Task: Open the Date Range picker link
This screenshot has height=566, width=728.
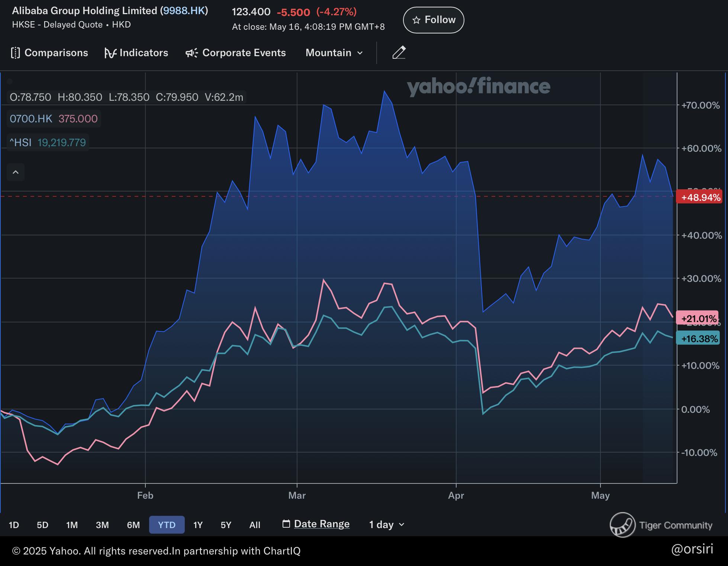Action: tap(322, 524)
